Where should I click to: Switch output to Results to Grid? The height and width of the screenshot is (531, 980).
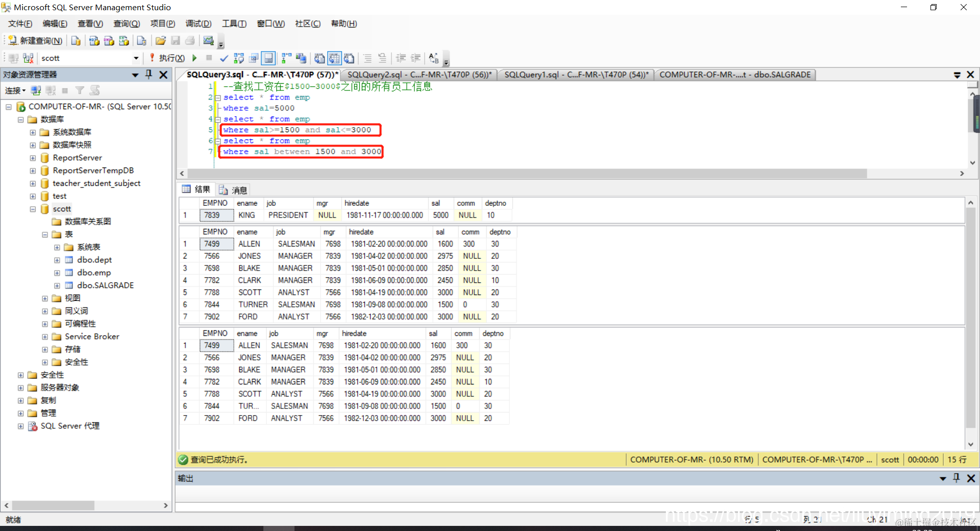pyautogui.click(x=334, y=58)
